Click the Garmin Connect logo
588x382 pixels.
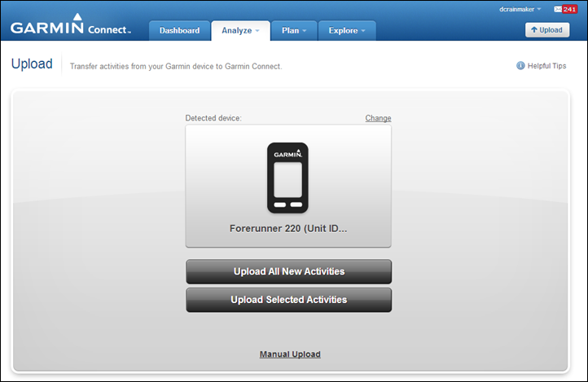(70, 26)
